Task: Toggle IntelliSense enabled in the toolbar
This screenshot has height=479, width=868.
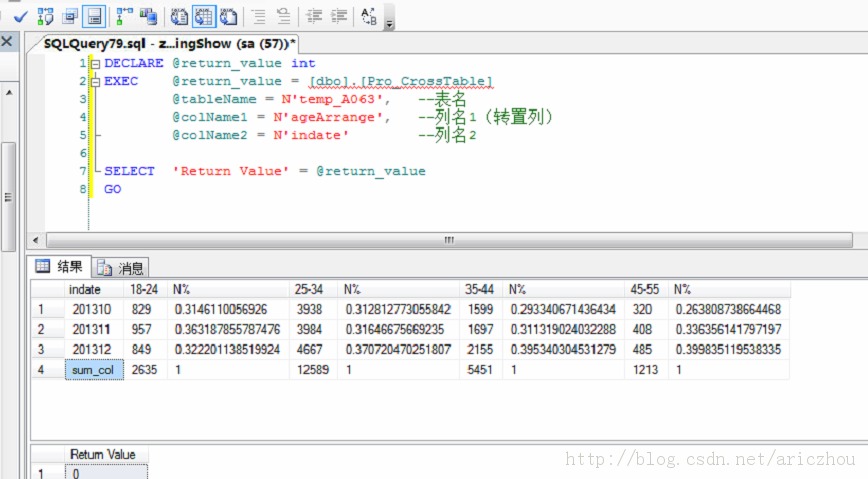Action: click(x=94, y=17)
